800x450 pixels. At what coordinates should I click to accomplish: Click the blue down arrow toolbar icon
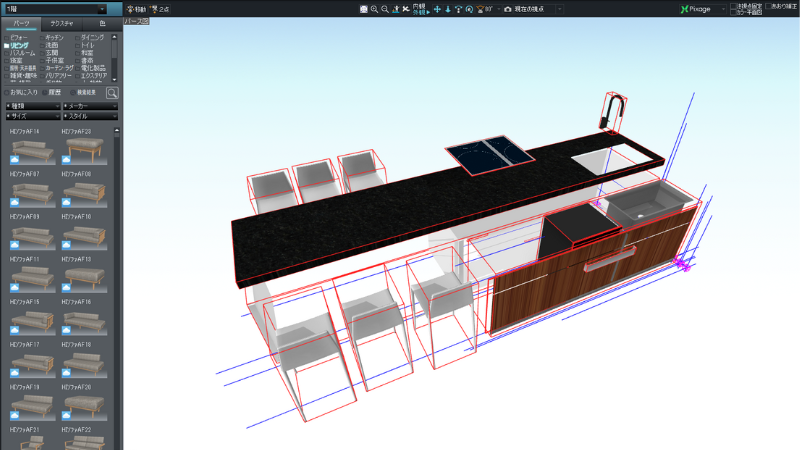pyautogui.click(x=447, y=8)
